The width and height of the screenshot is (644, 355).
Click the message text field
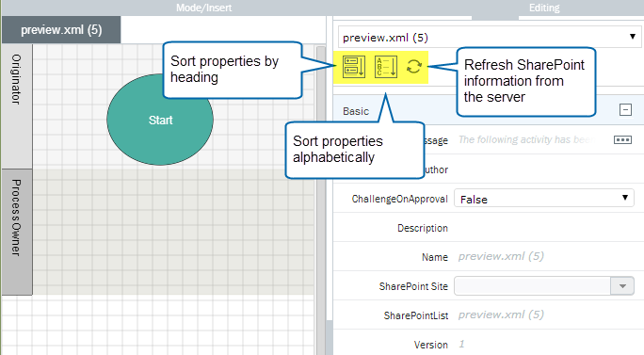(532, 140)
